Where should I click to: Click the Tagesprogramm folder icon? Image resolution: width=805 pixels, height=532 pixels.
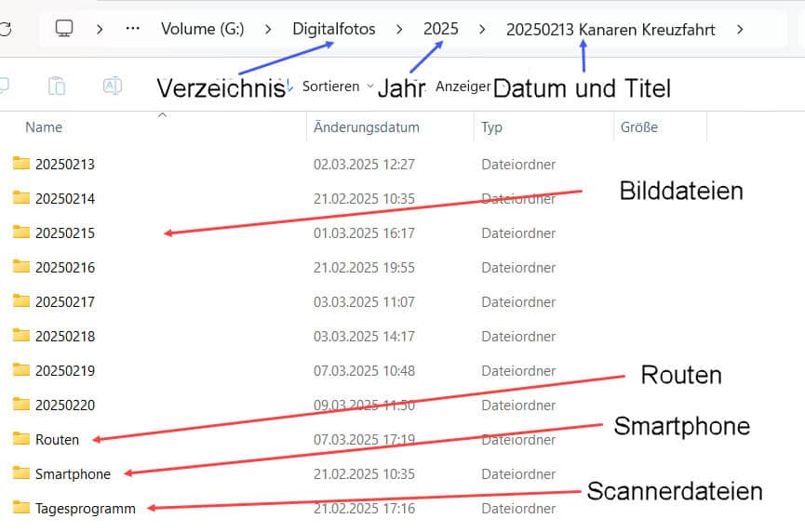[21, 508]
